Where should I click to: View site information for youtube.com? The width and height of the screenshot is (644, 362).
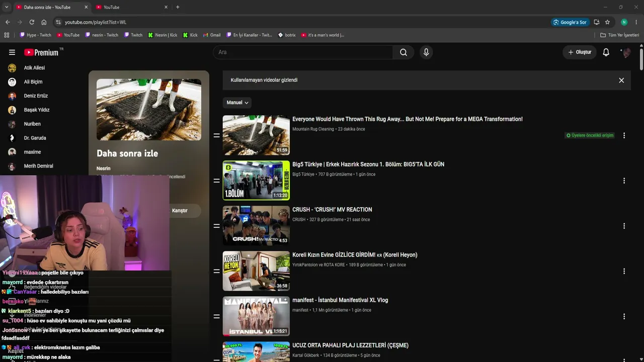coord(58,22)
